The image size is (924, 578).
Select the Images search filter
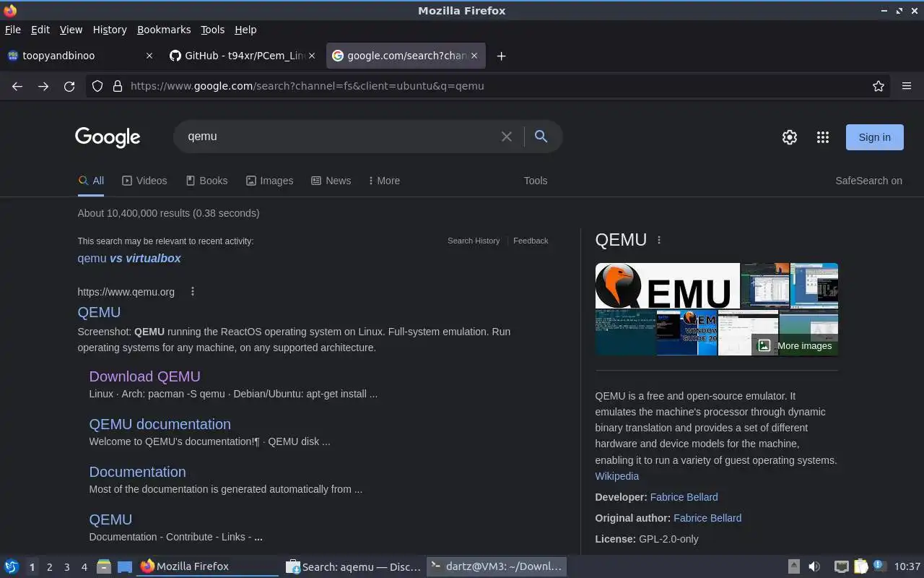click(x=269, y=181)
